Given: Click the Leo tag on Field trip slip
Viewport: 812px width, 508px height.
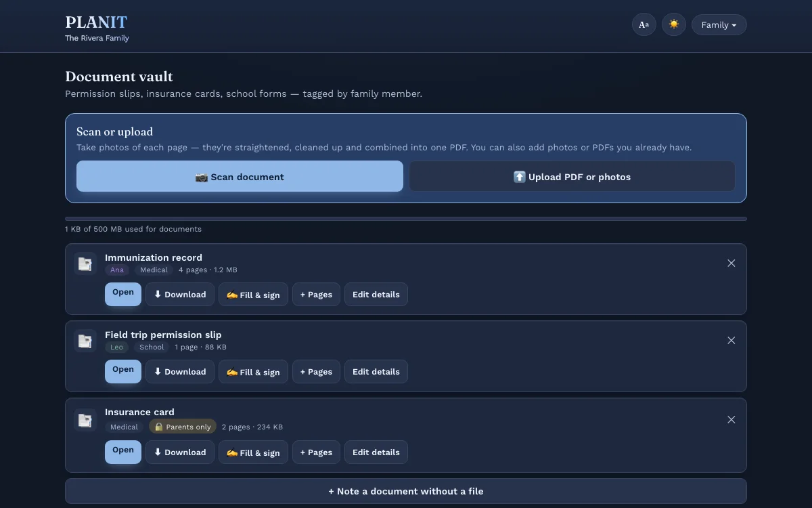Looking at the screenshot, I should pos(117,347).
